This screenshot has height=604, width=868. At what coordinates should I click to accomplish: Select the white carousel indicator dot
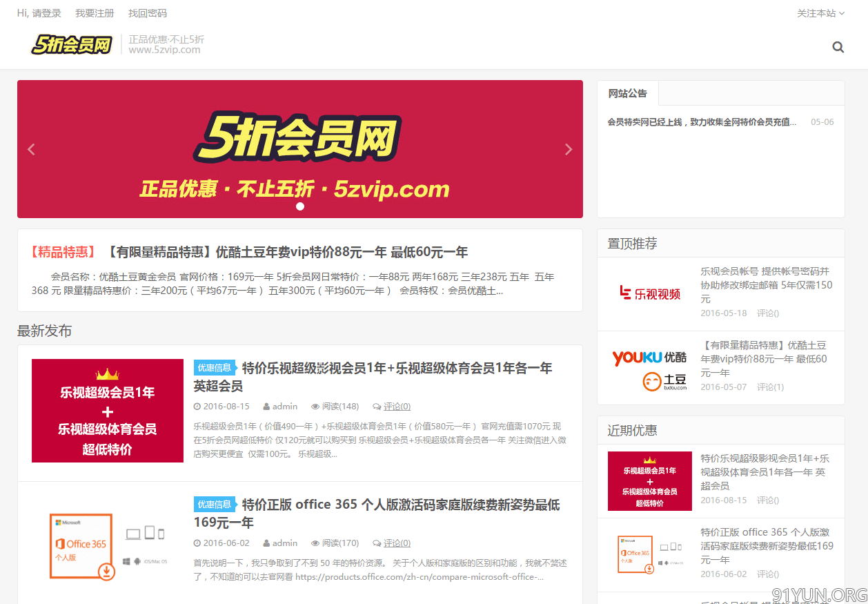coord(300,206)
